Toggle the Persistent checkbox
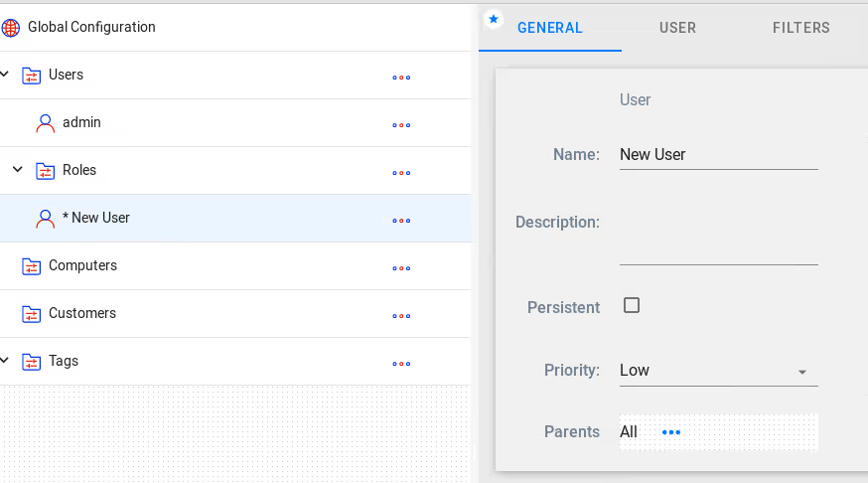Image resolution: width=868 pixels, height=483 pixels. point(631,305)
